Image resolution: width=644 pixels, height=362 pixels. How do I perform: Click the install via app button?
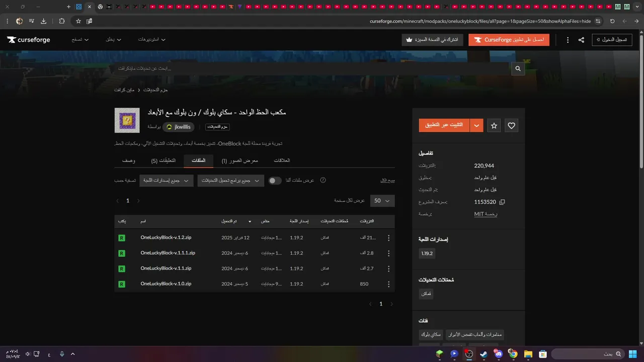444,126
